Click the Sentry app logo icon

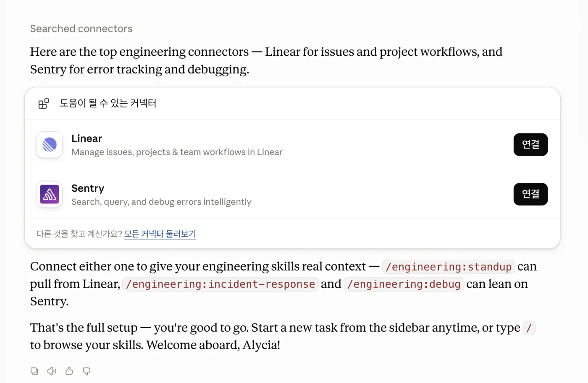(50, 194)
